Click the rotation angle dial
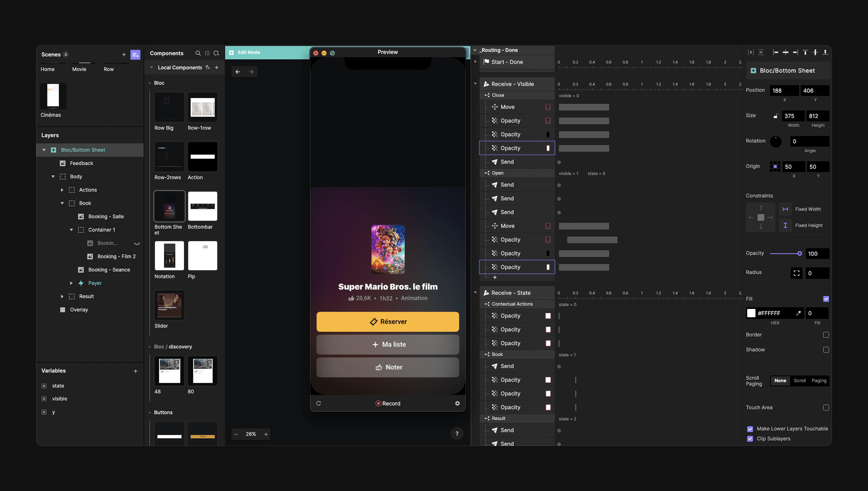The height and width of the screenshot is (491, 868). coord(776,142)
